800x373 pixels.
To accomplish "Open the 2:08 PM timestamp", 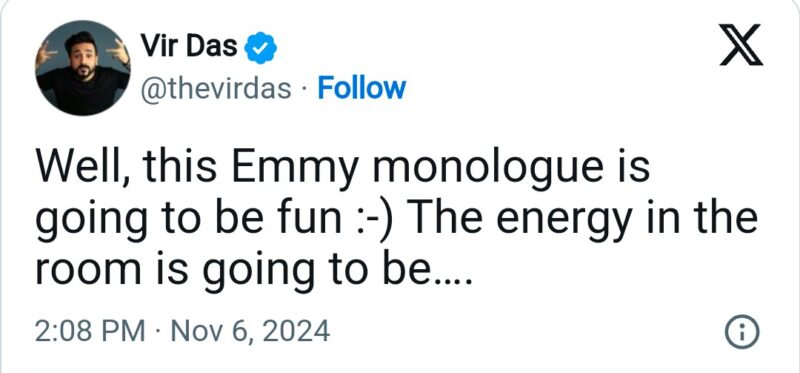I will [x=90, y=331].
